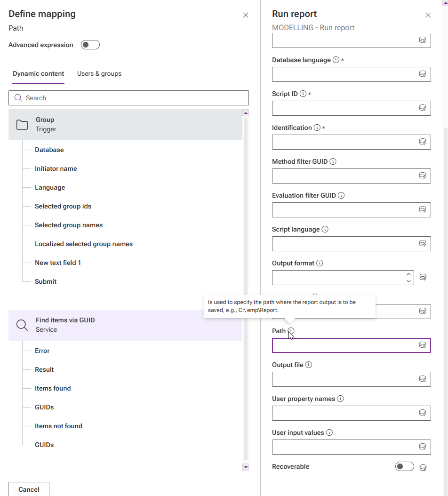Click into the dynamic content Search box

pos(128,98)
